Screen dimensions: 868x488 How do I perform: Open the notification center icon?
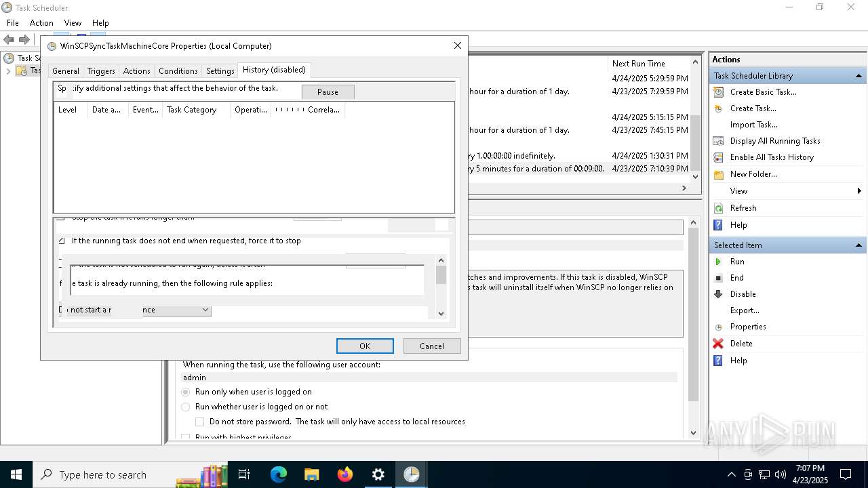click(846, 474)
